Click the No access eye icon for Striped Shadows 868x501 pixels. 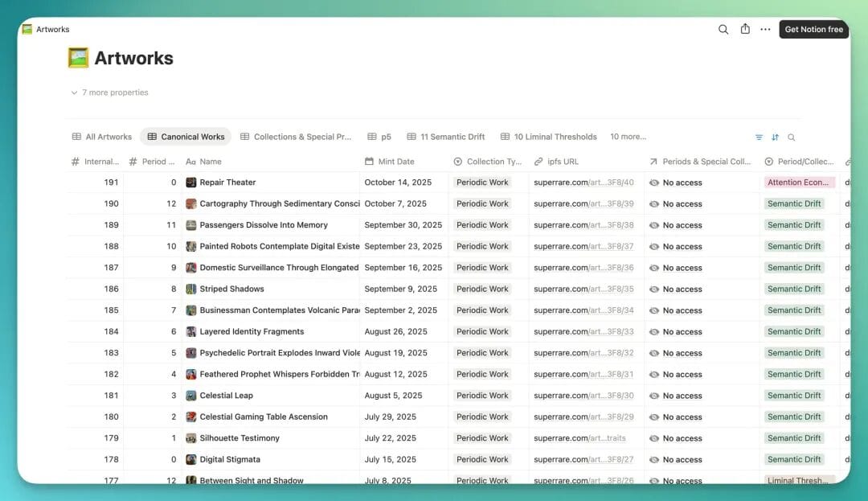pos(654,290)
